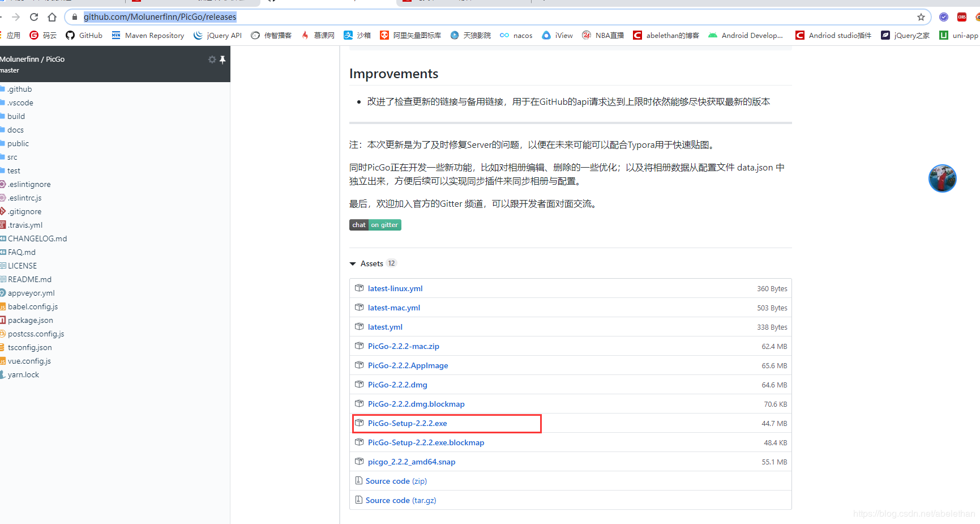Click the Molunerfinn / PicGo sidebar title
The height and width of the screenshot is (524, 980).
click(x=32, y=59)
